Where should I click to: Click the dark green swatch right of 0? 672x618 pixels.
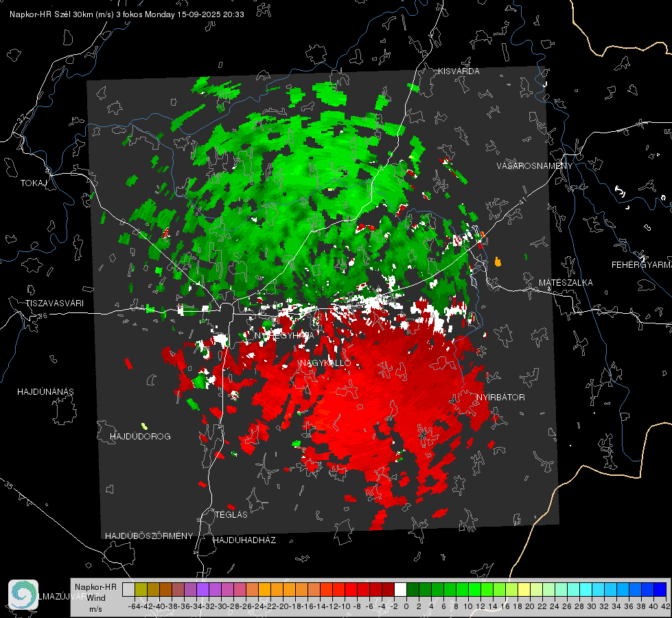[x=413, y=589]
